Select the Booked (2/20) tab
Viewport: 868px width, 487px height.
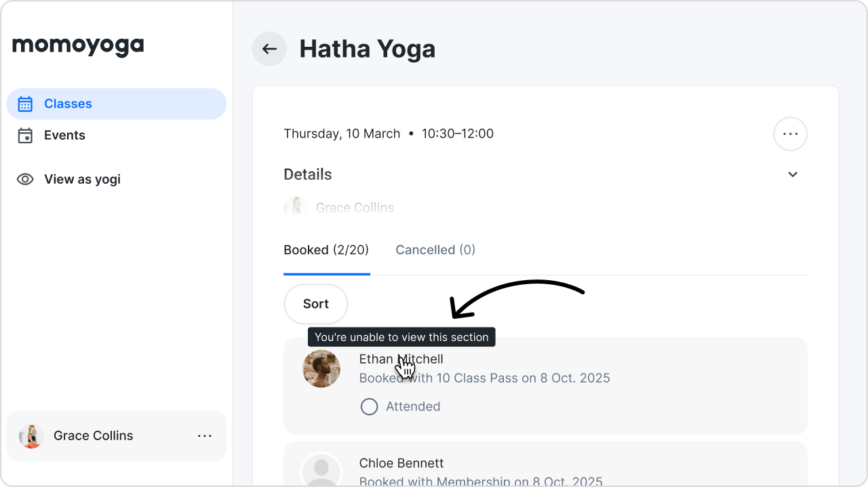[x=326, y=250]
